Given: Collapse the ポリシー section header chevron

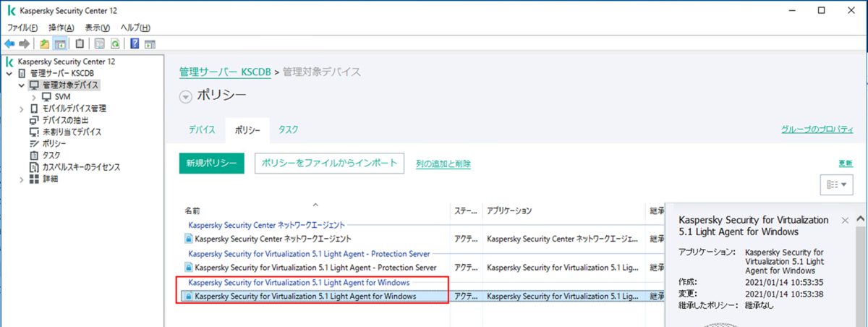Looking at the screenshot, I should click(x=186, y=96).
